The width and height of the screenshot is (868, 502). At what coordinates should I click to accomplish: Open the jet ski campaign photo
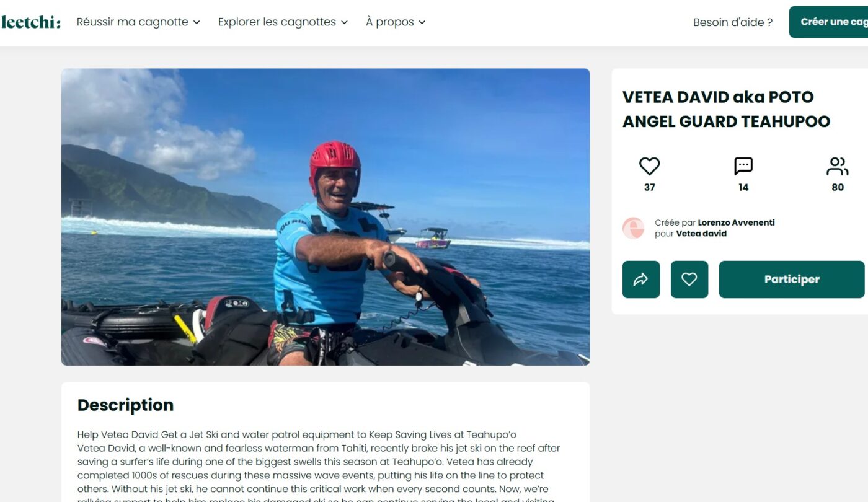[x=325, y=217]
